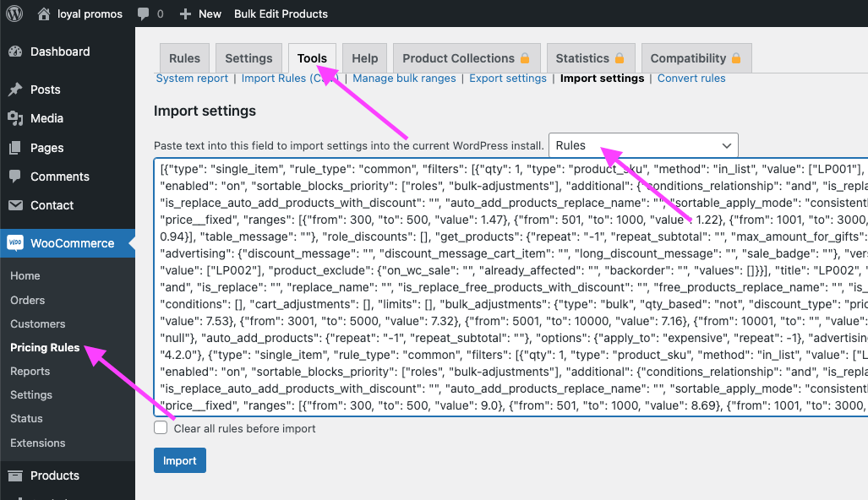Viewport: 868px width, 500px height.
Task: Open the Media menu item
Action: [46, 118]
